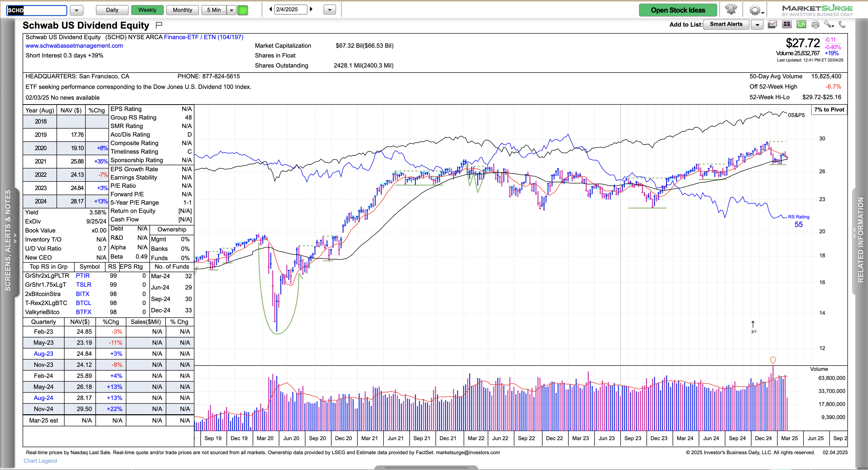Expand the Add to List dropdown arrow
This screenshot has width=868, height=470.
[757, 25]
